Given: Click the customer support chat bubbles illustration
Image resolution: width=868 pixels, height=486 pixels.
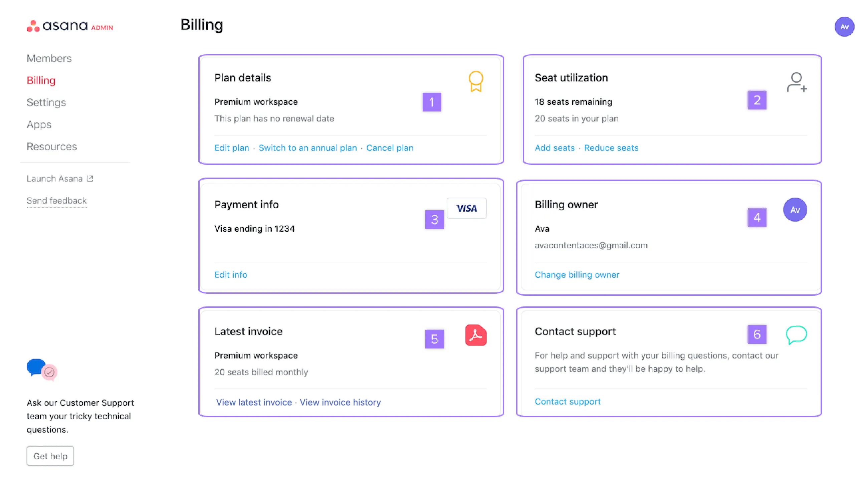Looking at the screenshot, I should click(41, 371).
